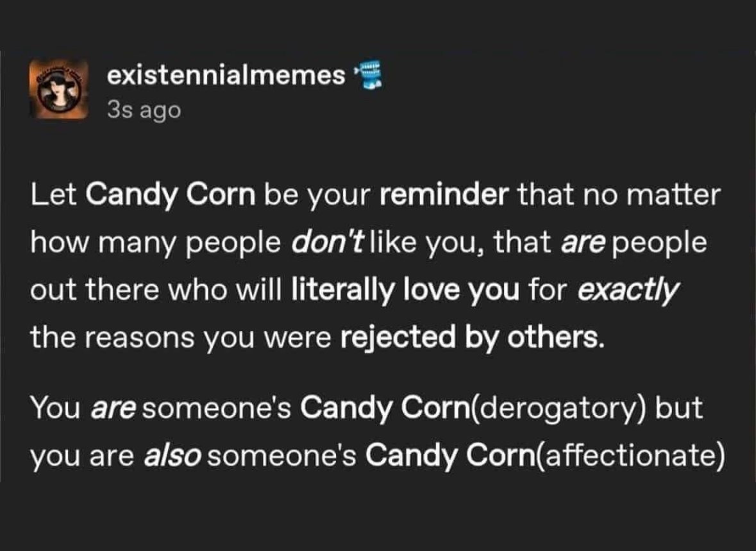756x551 pixels.
Task: Select bold "Candy Corn" before "(affectionate)"
Action: tap(451, 457)
